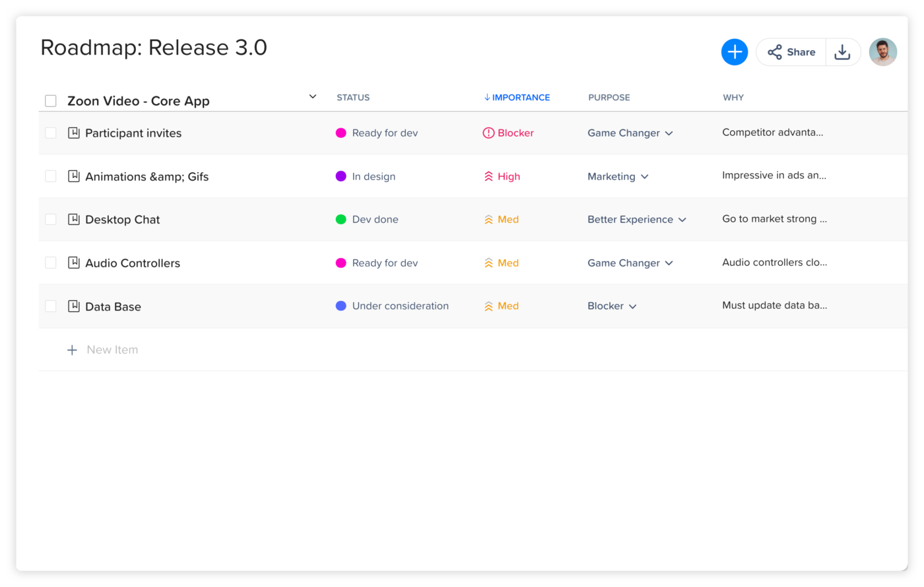Click the Blocker importance icon
The height and width of the screenshot is (587, 924).
(488, 133)
